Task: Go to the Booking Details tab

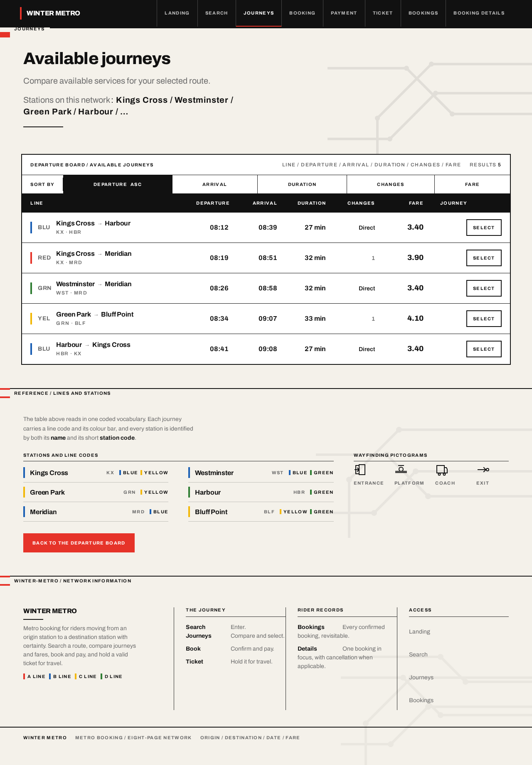Action: tap(479, 13)
